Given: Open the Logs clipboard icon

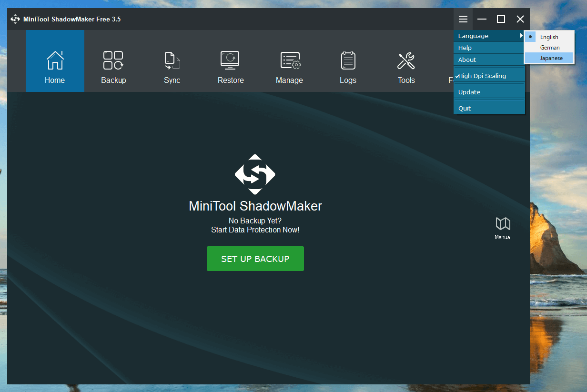Looking at the screenshot, I should (x=348, y=61).
